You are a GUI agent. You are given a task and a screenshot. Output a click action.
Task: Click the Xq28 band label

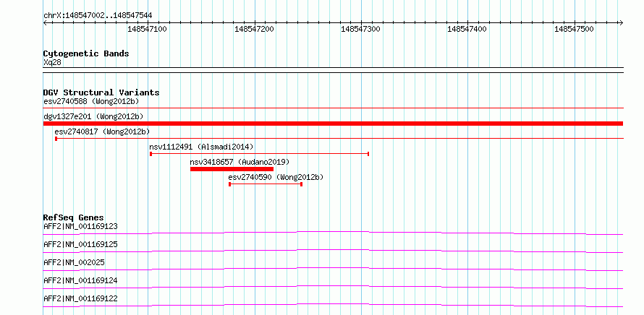pyautogui.click(x=52, y=62)
